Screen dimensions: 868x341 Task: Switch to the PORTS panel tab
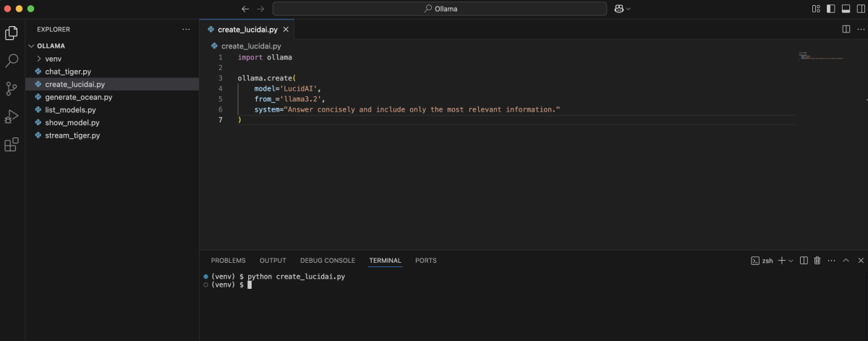click(425, 261)
